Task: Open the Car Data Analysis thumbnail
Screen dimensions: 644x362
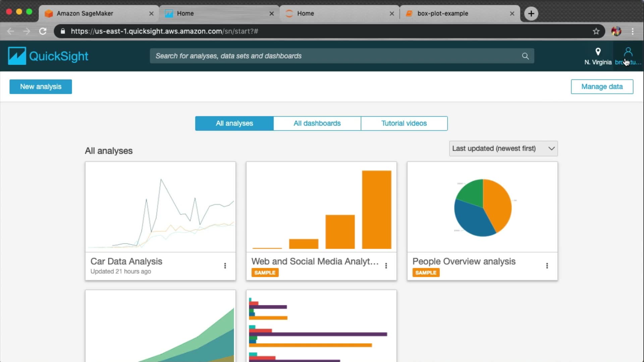Action: tap(160, 207)
